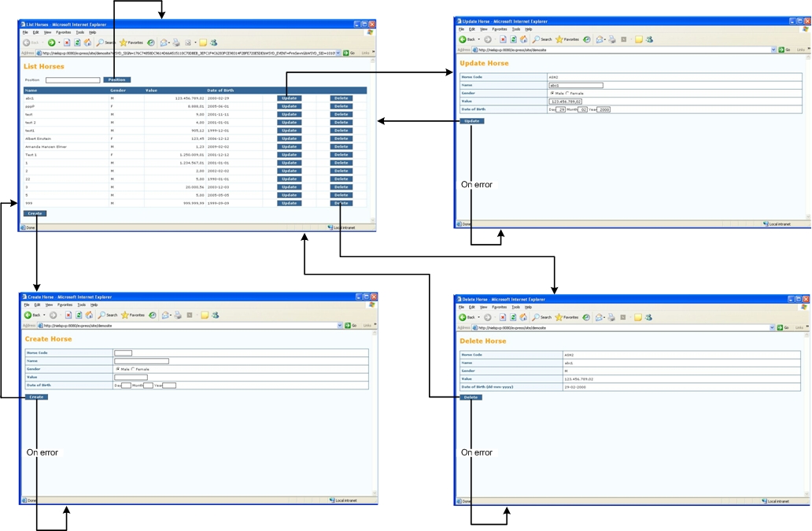The image size is (812, 531).
Task: Click the Refresh icon in Update Horse window
Action: [x=513, y=39]
